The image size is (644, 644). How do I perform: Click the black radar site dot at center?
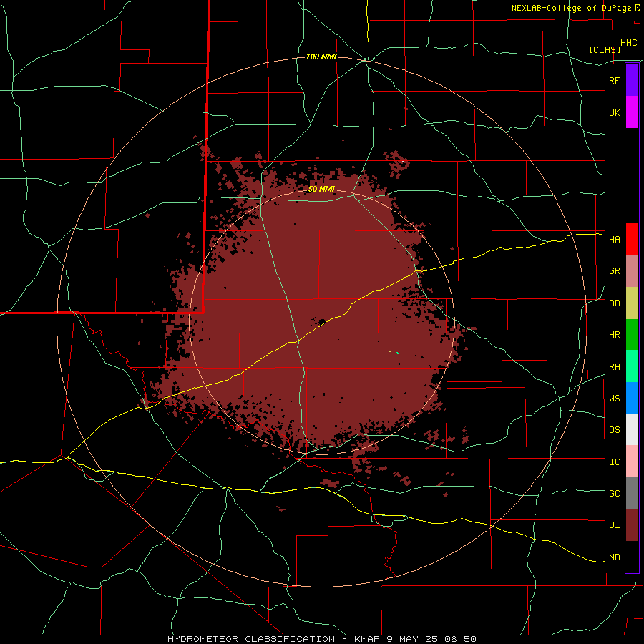[x=322, y=321]
